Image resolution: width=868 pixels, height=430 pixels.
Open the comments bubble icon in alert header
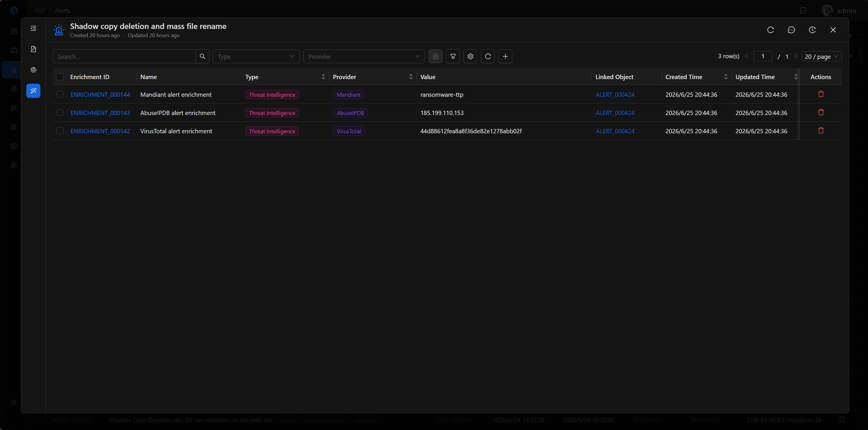coord(791,30)
